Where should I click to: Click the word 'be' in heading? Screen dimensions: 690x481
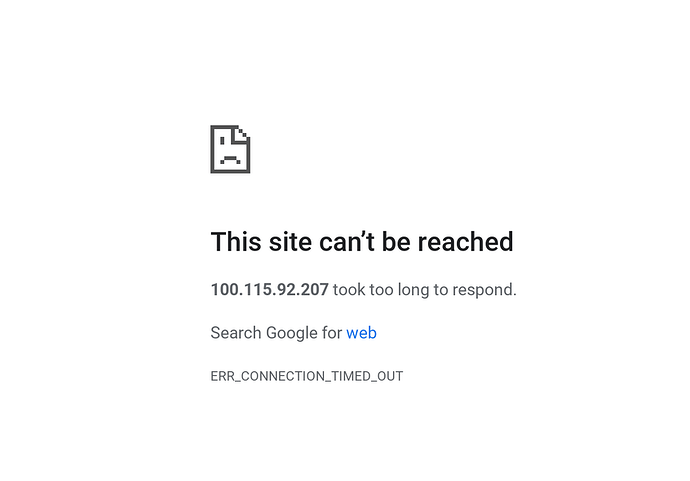pos(396,242)
